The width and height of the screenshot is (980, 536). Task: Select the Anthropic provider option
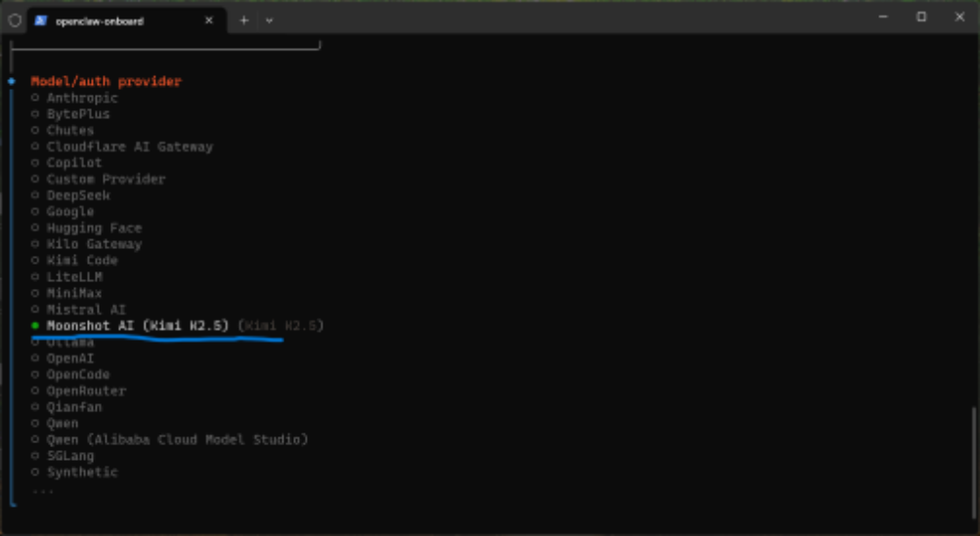point(82,98)
